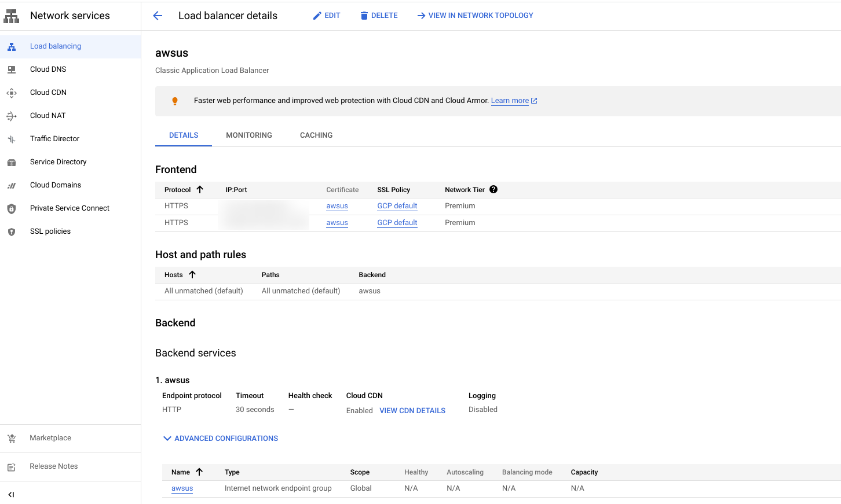Click the Cloud Domains sidebar icon
Image resolution: width=841 pixels, height=504 pixels.
tap(12, 185)
